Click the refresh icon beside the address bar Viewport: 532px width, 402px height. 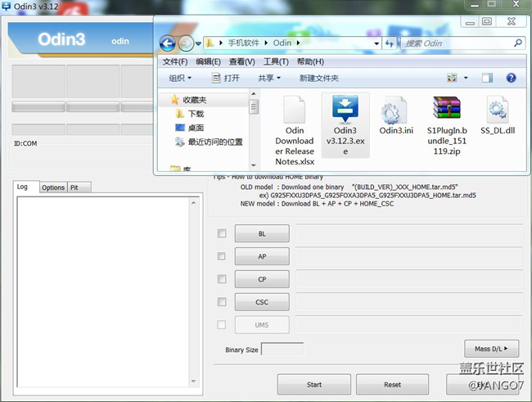click(390, 43)
